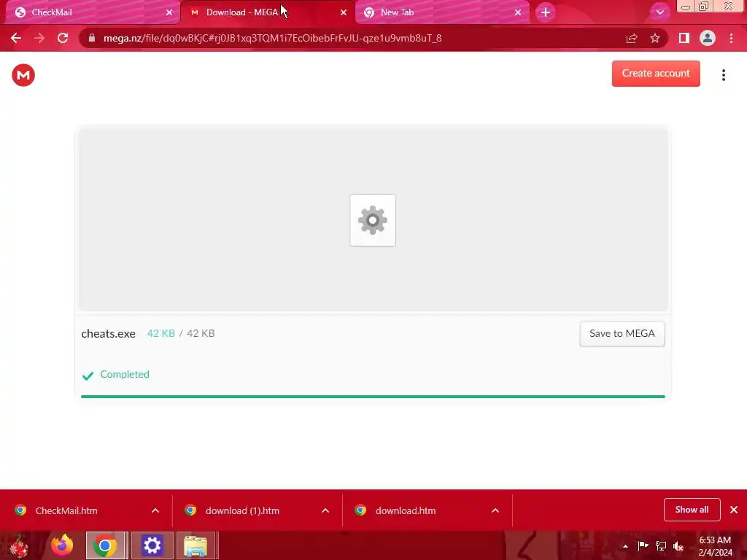The height and width of the screenshot is (560, 747).
Task: Click the address bar URL
Action: coord(273,38)
